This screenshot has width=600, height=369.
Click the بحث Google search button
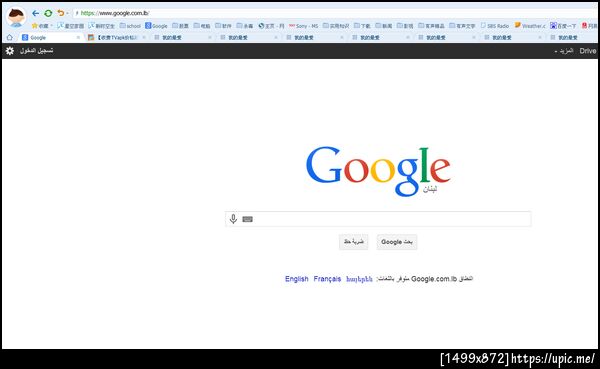coord(397,242)
